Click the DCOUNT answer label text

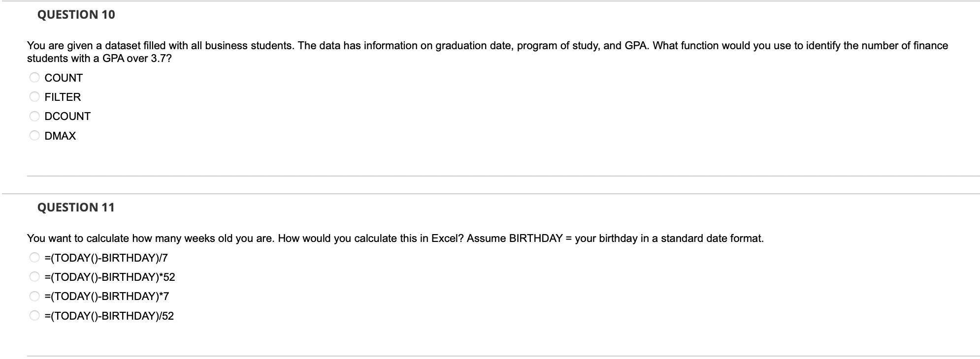(67, 117)
